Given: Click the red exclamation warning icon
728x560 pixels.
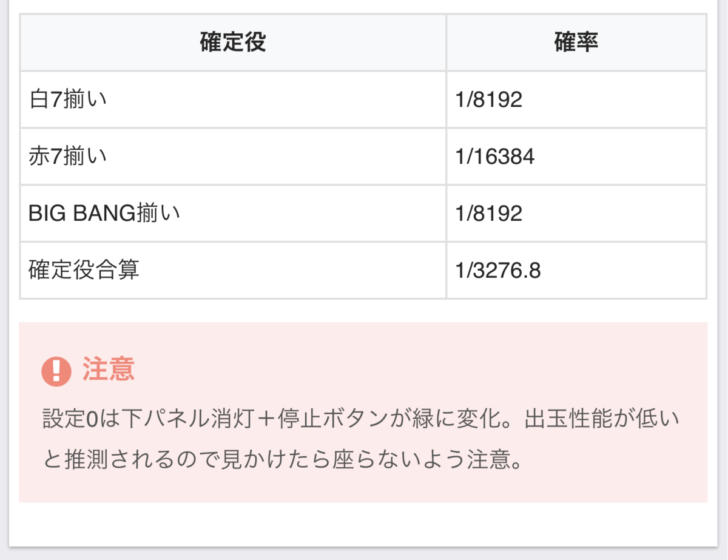Looking at the screenshot, I should pyautogui.click(x=56, y=369).
